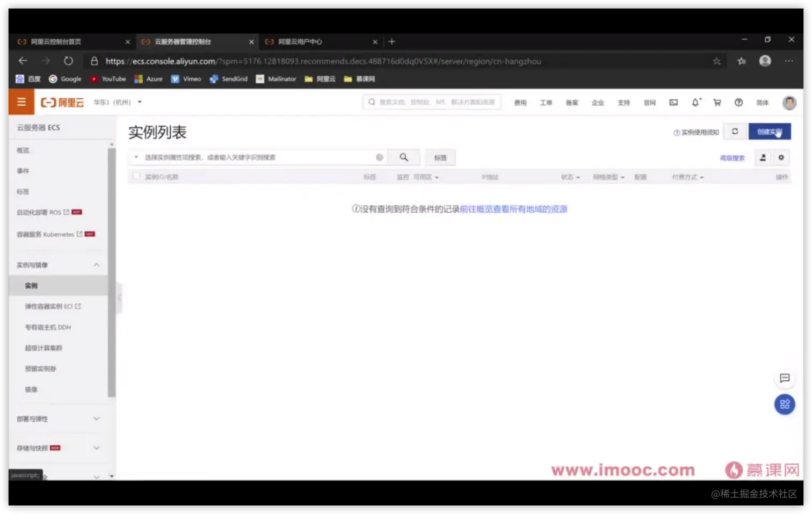This screenshot has height=514, width=812.
Task: Open 专有宿主机 DDH in sidebar
Action: click(x=48, y=327)
